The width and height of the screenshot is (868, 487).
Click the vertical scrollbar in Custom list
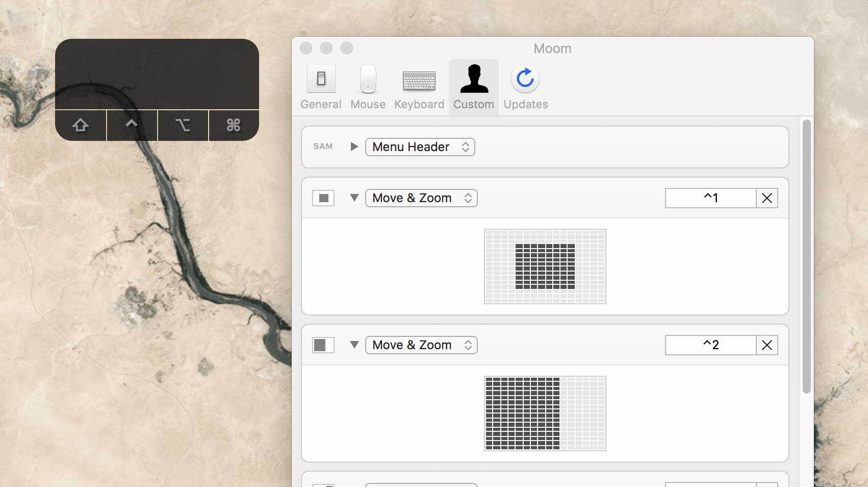[806, 256]
